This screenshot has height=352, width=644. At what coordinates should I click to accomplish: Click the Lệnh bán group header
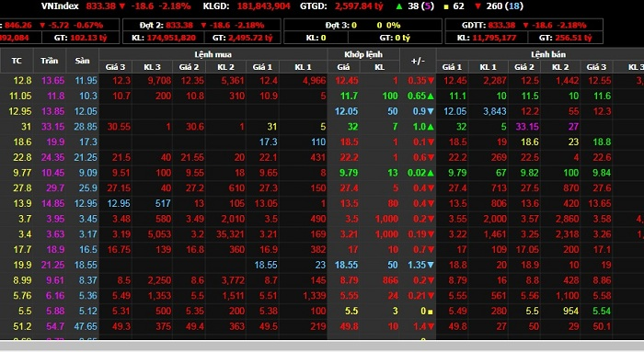click(x=548, y=54)
